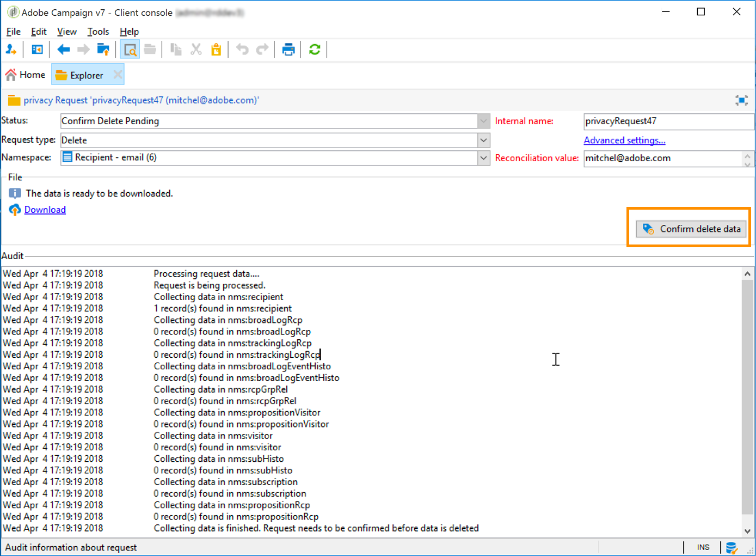
Task: Click the INS indicator in status bar
Action: pyautogui.click(x=703, y=547)
